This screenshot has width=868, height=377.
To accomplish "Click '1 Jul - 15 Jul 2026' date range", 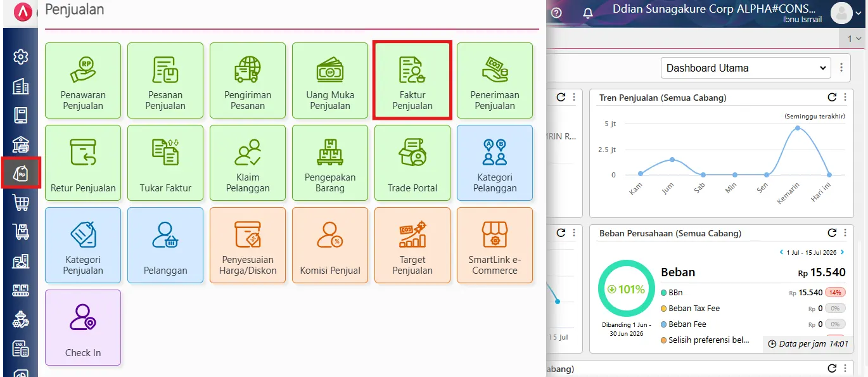I will pos(812,252).
